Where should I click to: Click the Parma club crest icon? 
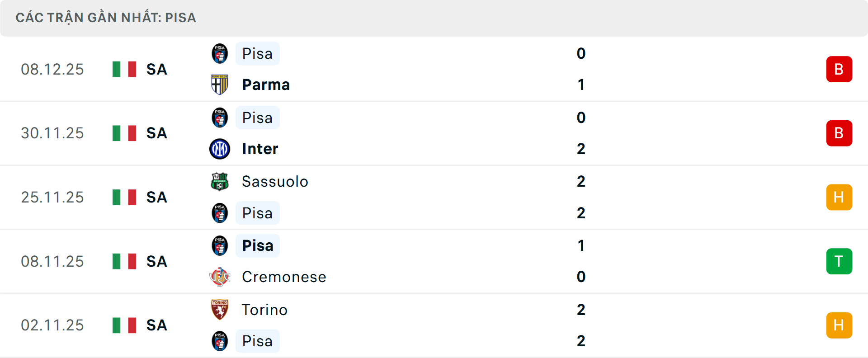(x=220, y=85)
